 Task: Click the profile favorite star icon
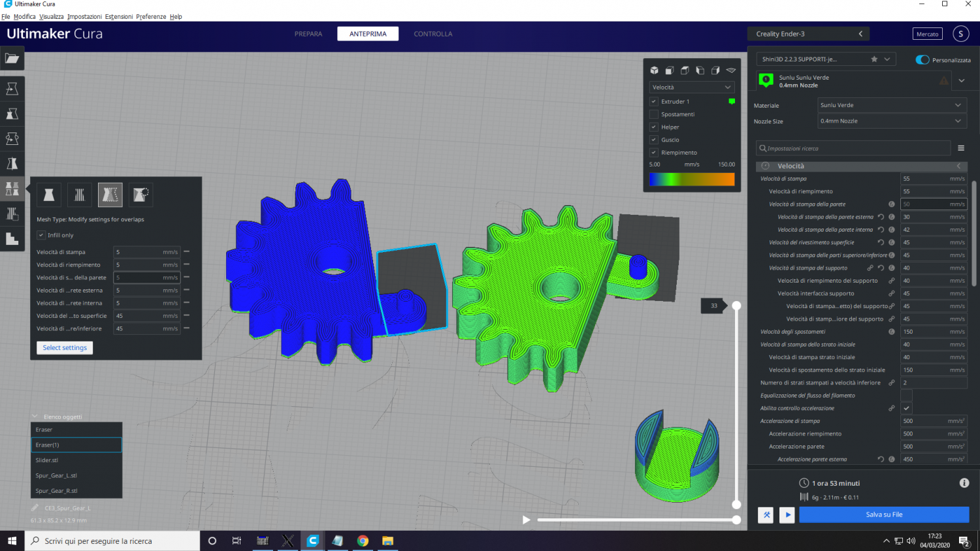tap(874, 59)
